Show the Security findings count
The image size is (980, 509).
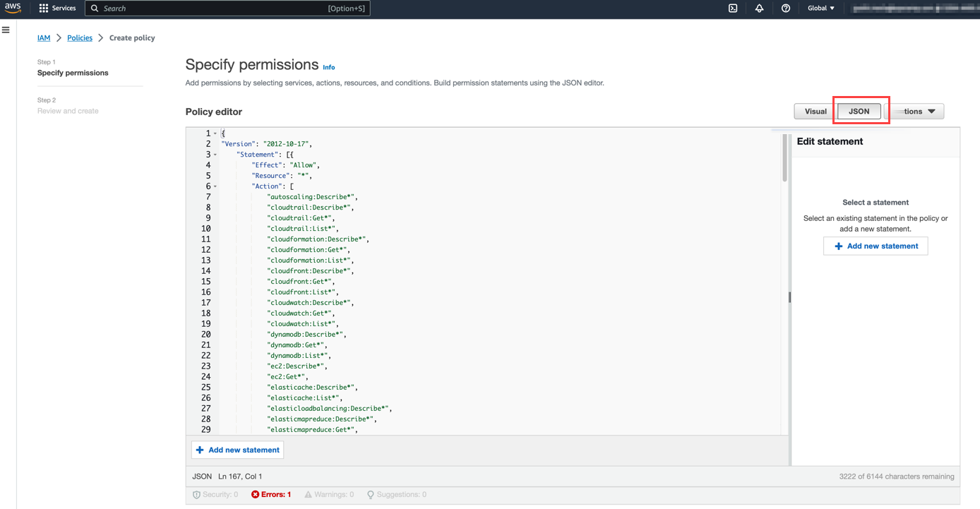point(215,495)
